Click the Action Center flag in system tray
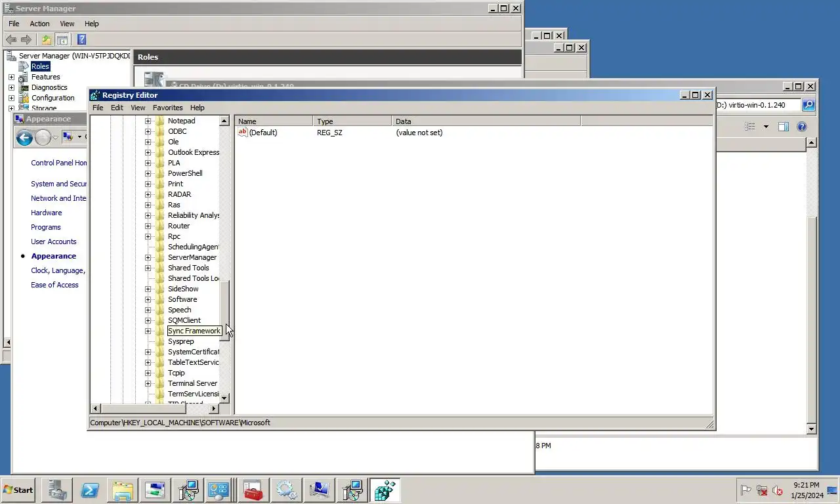 746,490
